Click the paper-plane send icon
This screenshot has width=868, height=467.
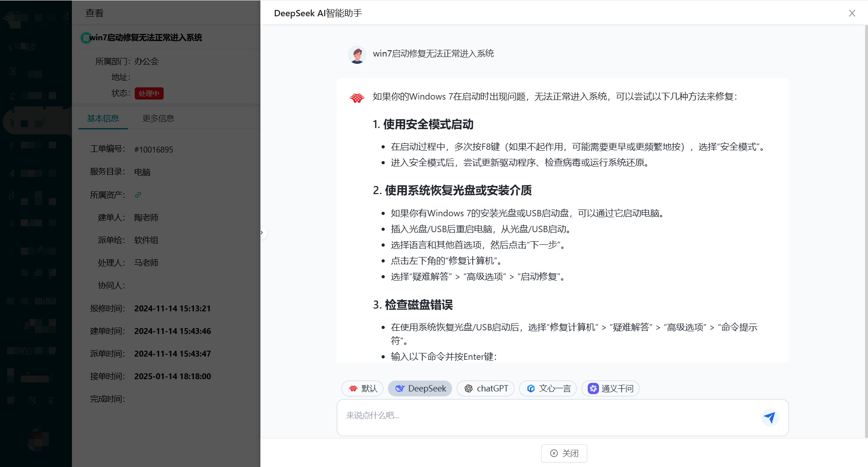769,417
